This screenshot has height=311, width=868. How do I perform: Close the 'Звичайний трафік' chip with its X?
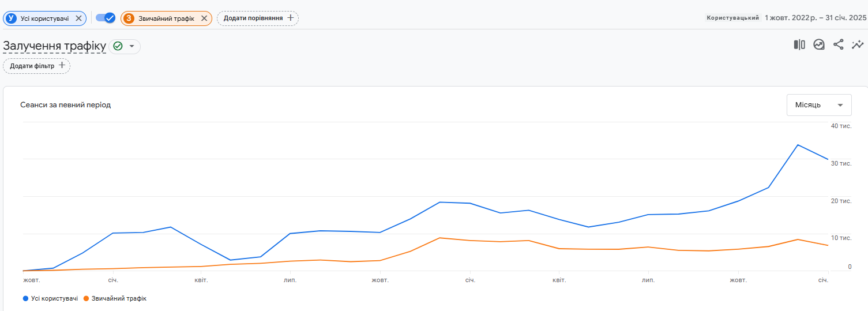click(204, 18)
